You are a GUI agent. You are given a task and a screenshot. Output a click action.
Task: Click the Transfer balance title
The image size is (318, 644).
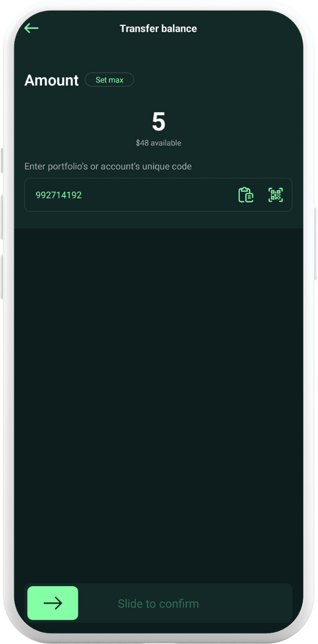tap(158, 29)
